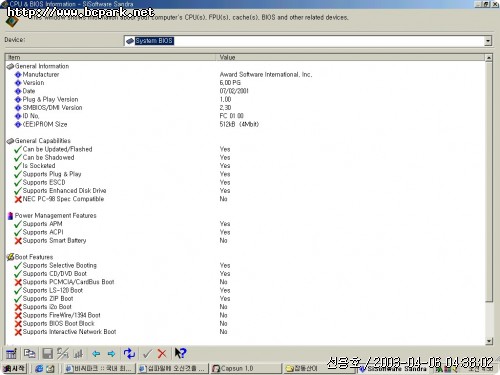The width and height of the screenshot is (500, 375).
Task: Select the Date row
Action: (245, 91)
